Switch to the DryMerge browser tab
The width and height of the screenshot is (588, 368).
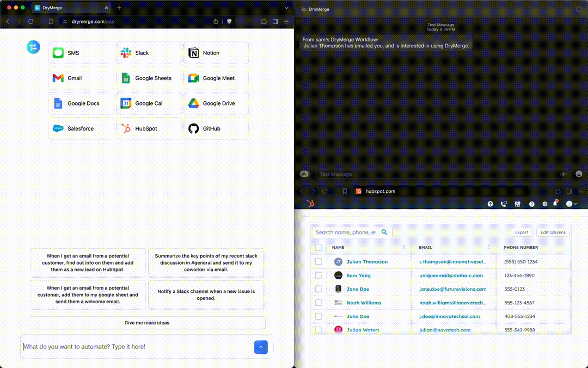71,8
